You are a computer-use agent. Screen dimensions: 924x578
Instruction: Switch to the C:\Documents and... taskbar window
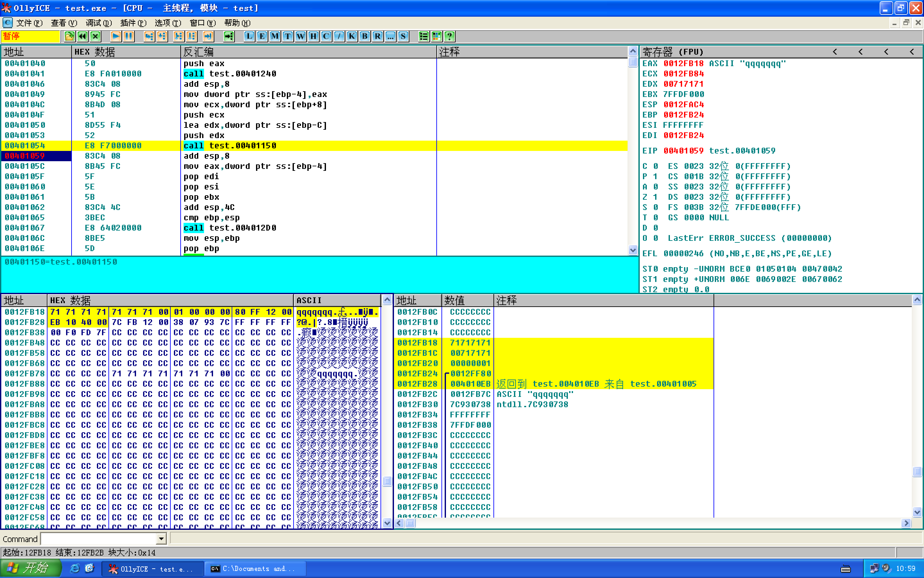click(255, 569)
